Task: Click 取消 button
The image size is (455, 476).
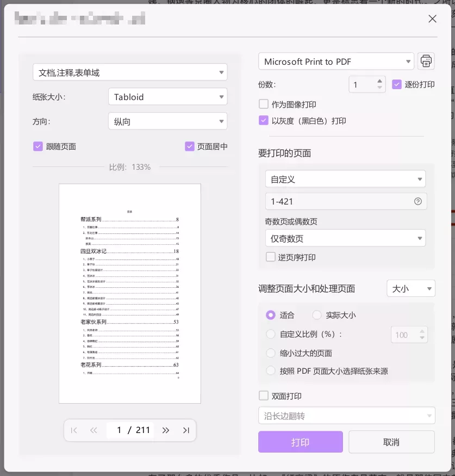Action: pyautogui.click(x=391, y=442)
